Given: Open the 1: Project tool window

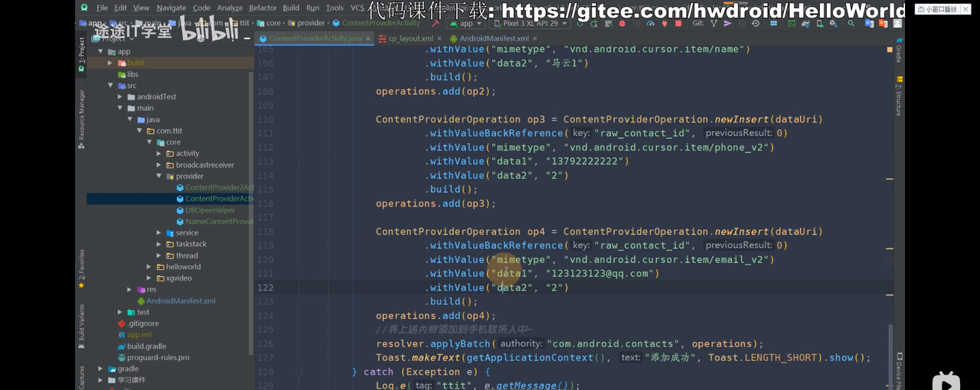Looking at the screenshot, I should click(x=81, y=55).
